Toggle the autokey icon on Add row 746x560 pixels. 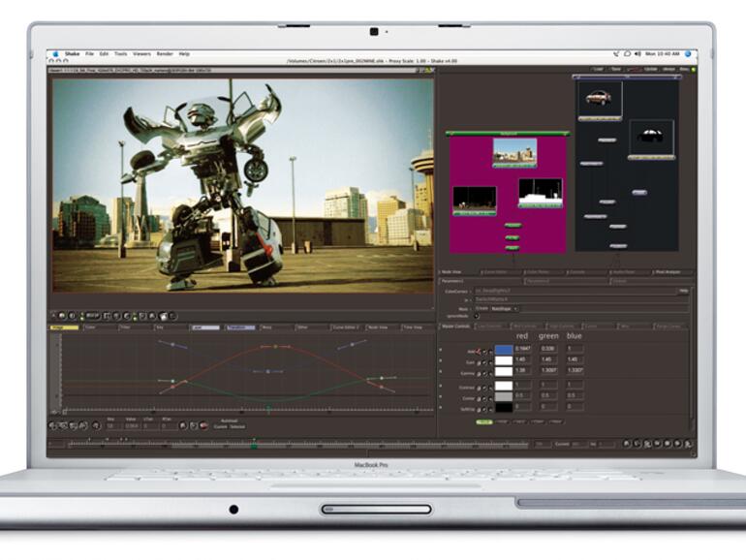478,352
